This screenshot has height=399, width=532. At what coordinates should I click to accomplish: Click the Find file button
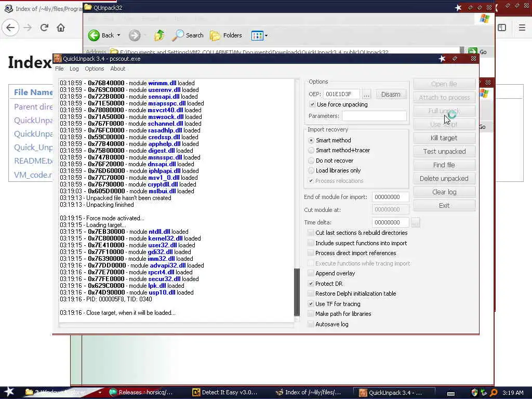click(x=444, y=165)
